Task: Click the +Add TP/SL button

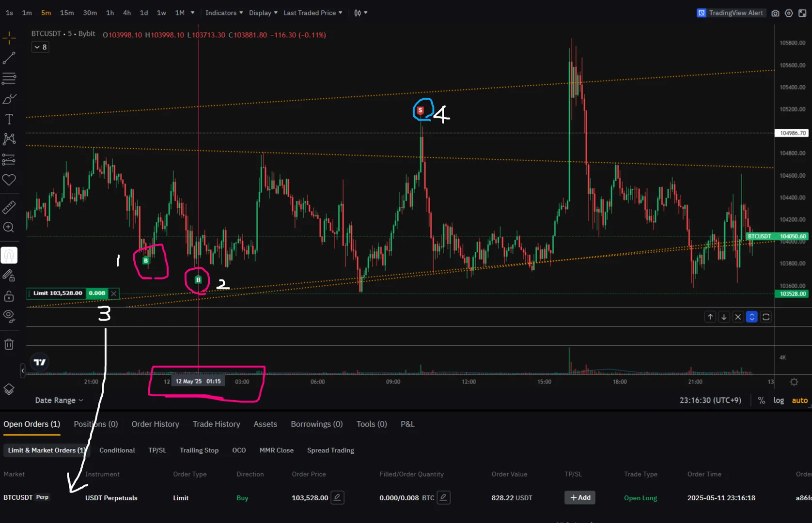Action: tap(580, 497)
